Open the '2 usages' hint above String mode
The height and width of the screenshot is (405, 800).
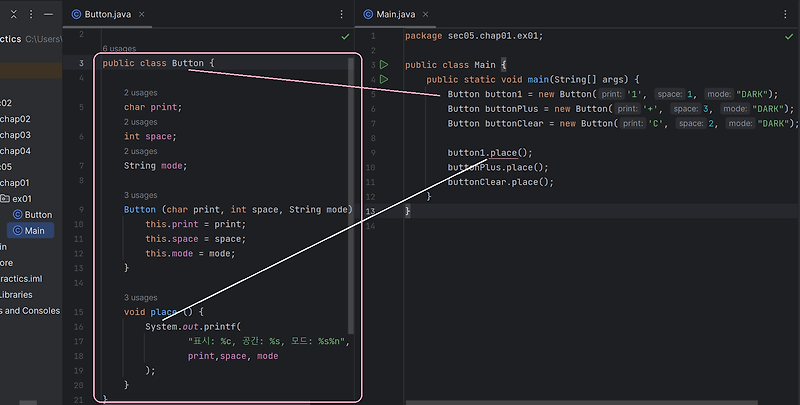coord(140,151)
